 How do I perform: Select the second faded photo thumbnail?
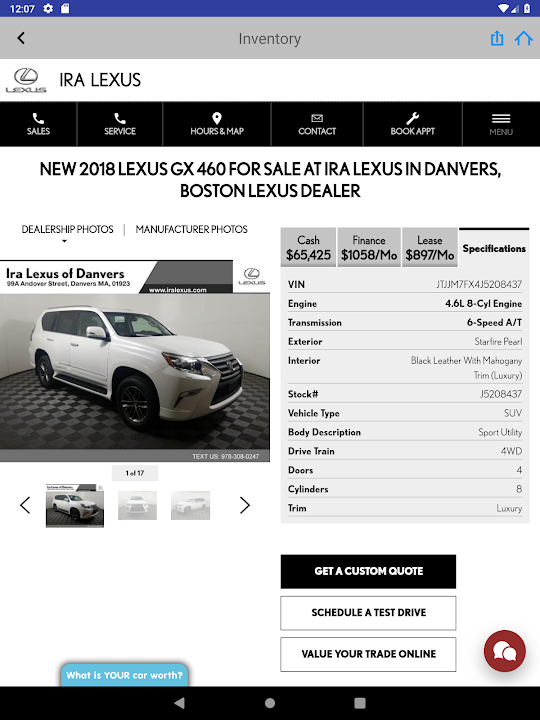click(x=190, y=506)
